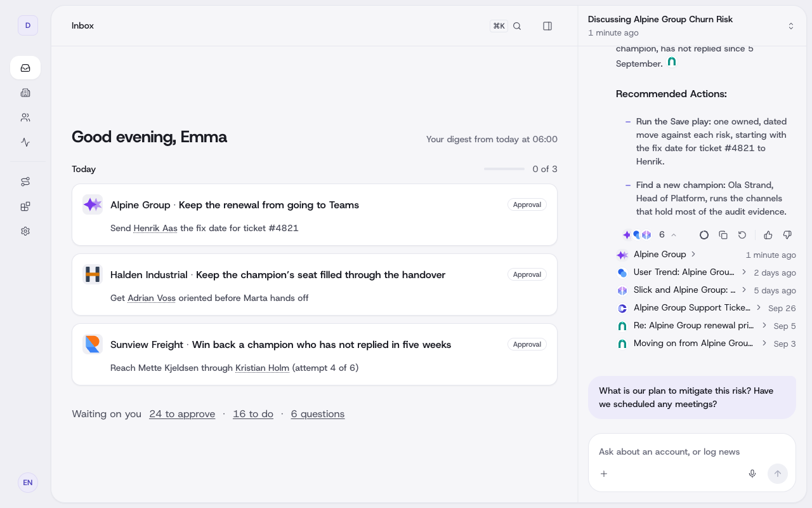Click Approval badge on Sunview Freight card

coord(527,344)
